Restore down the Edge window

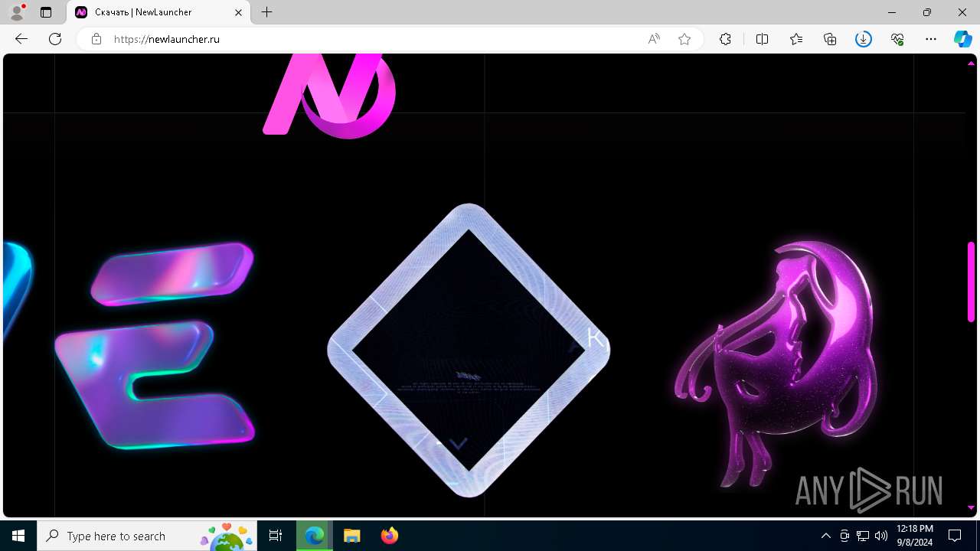click(x=927, y=12)
